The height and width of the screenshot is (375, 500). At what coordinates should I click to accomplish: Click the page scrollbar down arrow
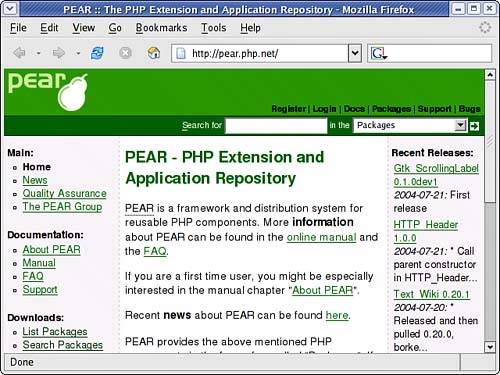490,347
